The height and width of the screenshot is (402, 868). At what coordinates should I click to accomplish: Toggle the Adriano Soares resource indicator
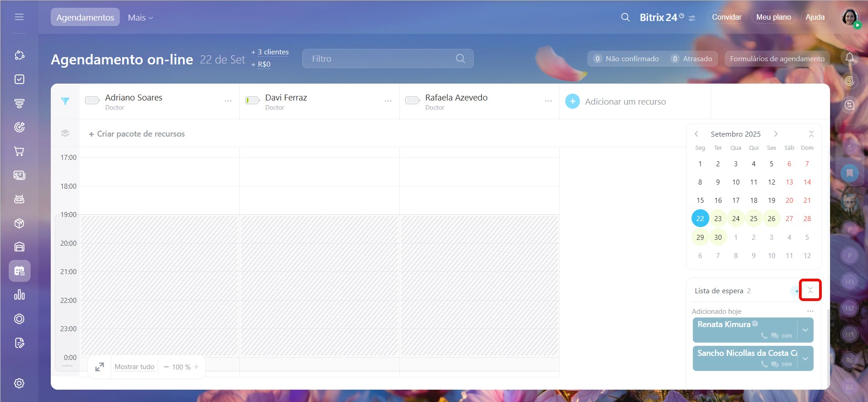point(92,100)
